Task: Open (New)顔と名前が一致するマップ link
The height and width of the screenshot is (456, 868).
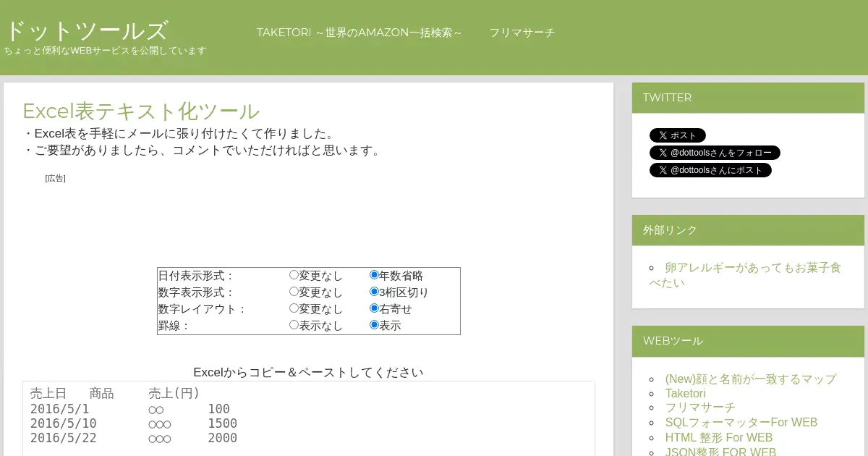Action: pos(750,379)
